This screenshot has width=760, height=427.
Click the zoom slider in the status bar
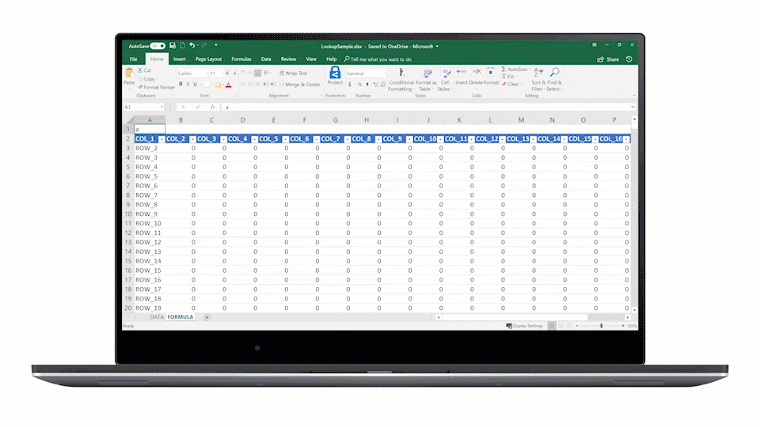coord(600,326)
